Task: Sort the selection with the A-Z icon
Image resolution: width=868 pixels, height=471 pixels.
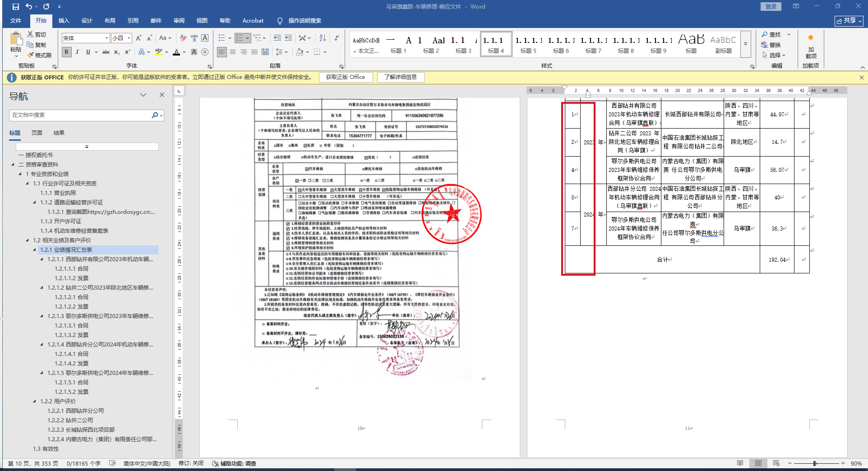Action: coord(323,38)
